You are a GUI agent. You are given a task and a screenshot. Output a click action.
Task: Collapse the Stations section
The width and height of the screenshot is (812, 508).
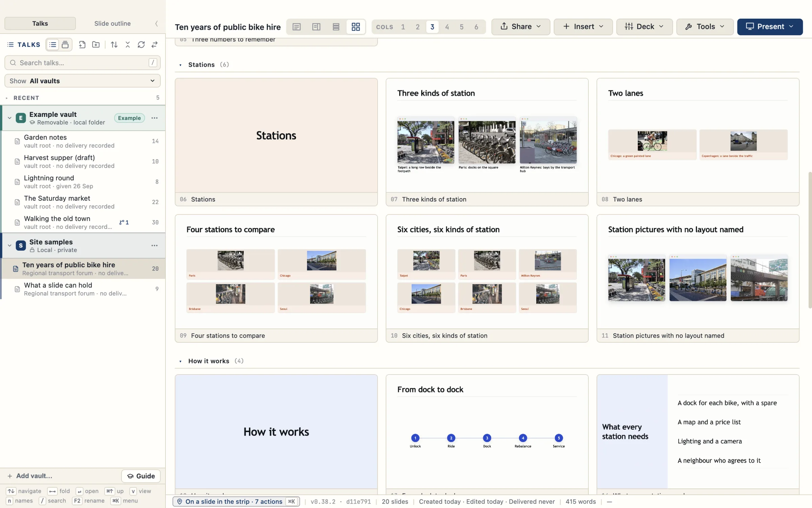click(x=180, y=65)
